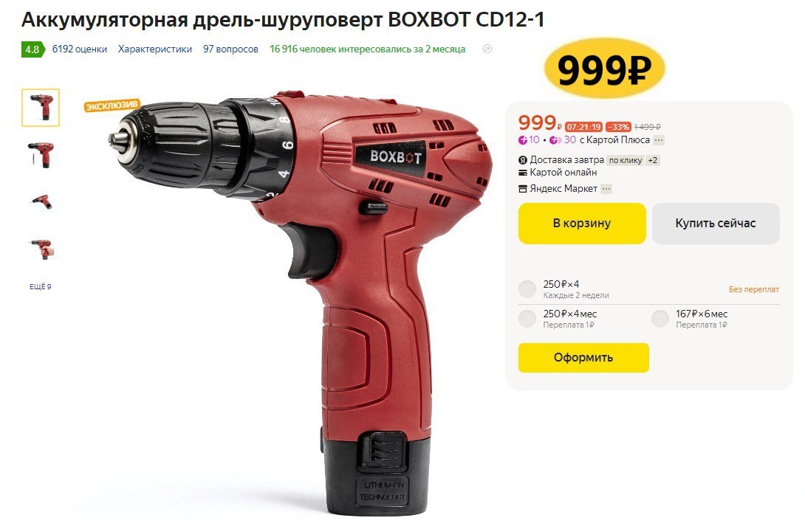Click the Купить сейчас button
805x532 pixels.
[x=716, y=223]
